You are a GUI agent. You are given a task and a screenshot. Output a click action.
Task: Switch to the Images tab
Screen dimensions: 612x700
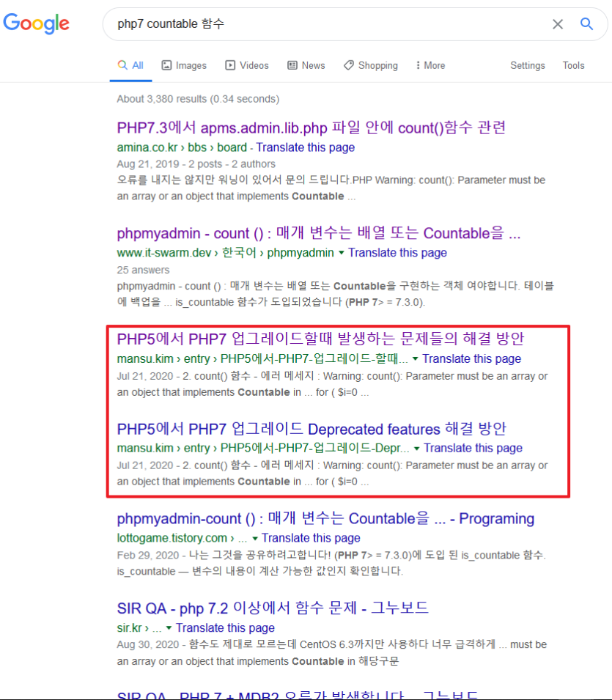coord(184,66)
